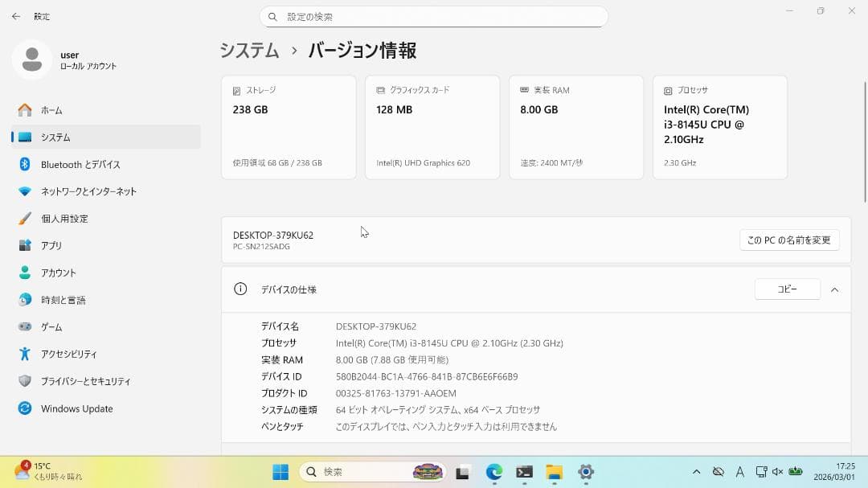This screenshot has height=488, width=868.
Task: Open 個人用設定 personalization
Action: [x=106, y=219]
